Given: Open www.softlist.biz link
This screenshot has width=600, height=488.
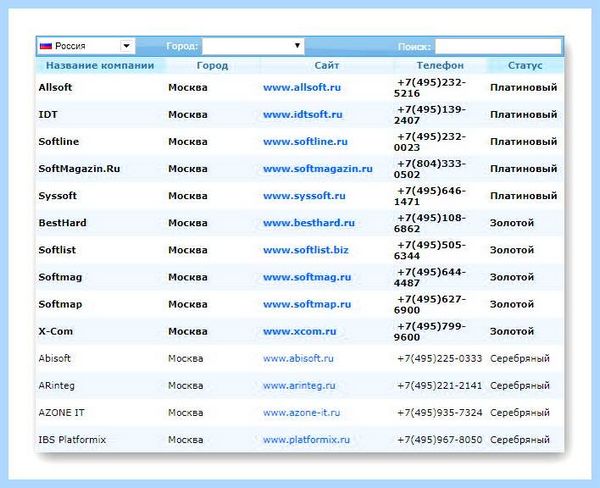Looking at the screenshot, I should click(306, 250).
